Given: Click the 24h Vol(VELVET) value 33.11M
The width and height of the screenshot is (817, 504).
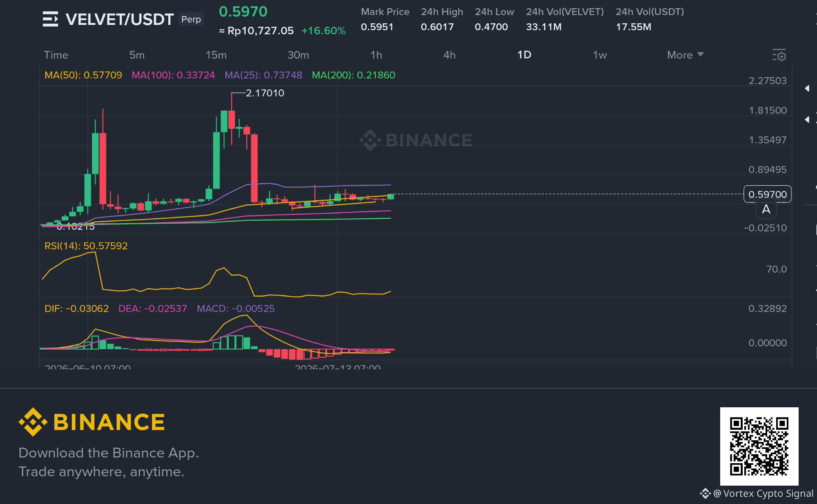Looking at the screenshot, I should pyautogui.click(x=544, y=27).
